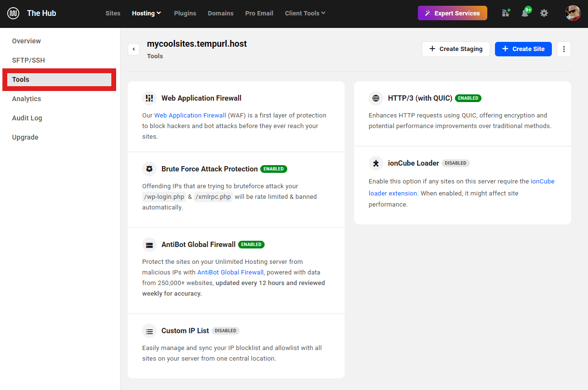
Task: Click the Enabled badge on Brute Force Protection
Action: click(x=274, y=169)
